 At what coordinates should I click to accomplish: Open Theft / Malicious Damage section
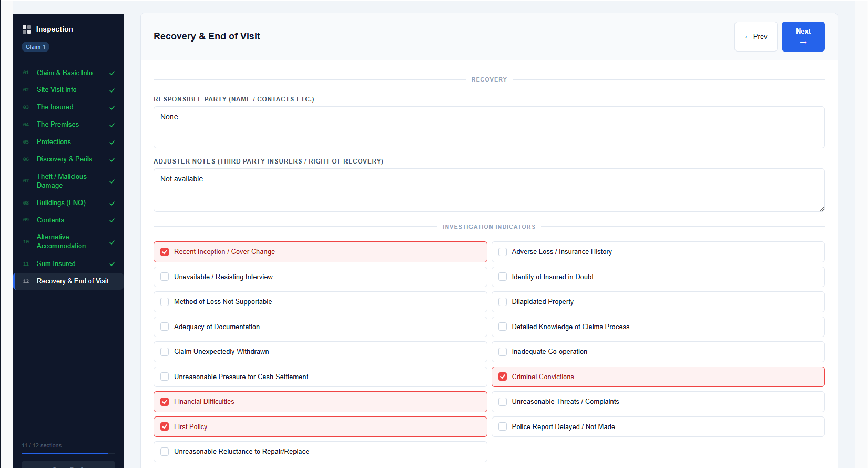(68, 181)
